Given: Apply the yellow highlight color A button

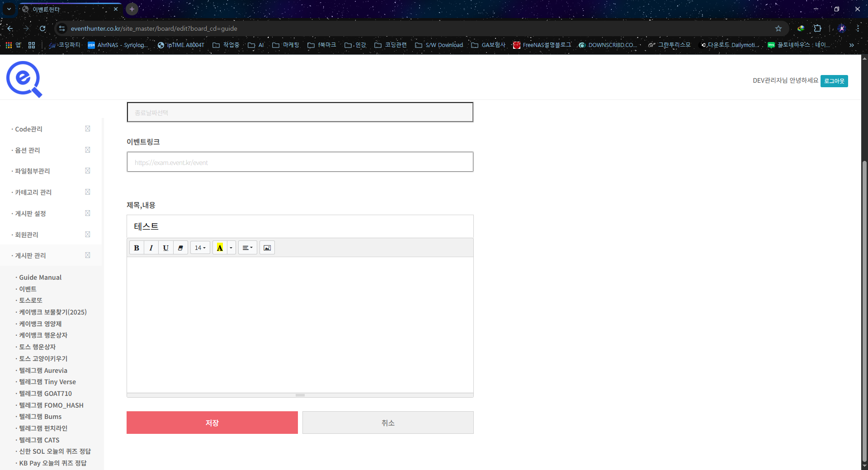Looking at the screenshot, I should (220, 248).
